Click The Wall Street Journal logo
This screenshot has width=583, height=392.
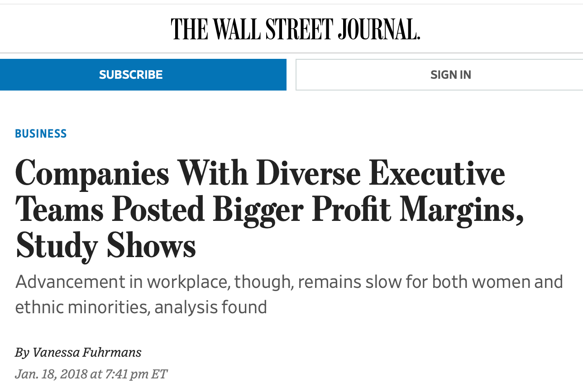point(296,29)
